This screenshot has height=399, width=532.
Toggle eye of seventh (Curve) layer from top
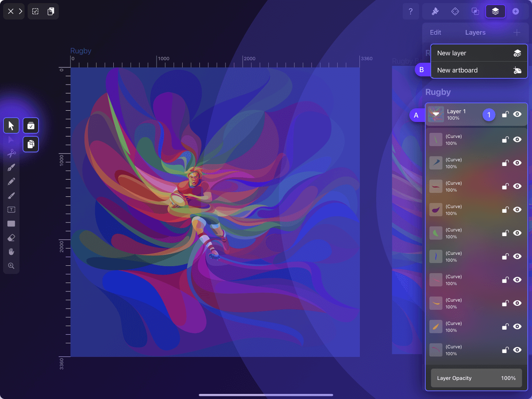517,280
